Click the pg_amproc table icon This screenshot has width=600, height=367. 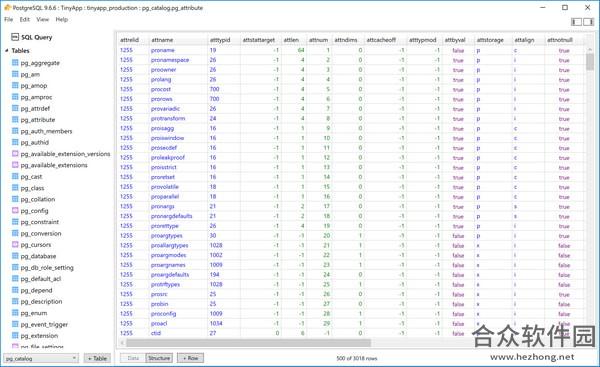15,97
